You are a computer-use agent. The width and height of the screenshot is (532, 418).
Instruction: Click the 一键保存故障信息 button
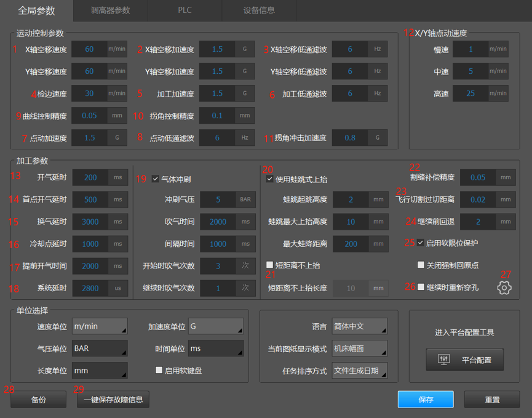(x=113, y=400)
